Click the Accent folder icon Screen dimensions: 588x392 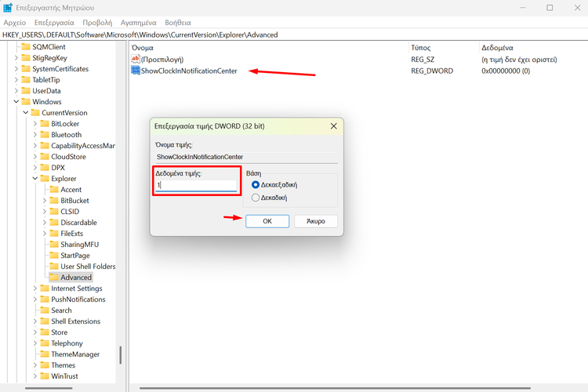[54, 190]
